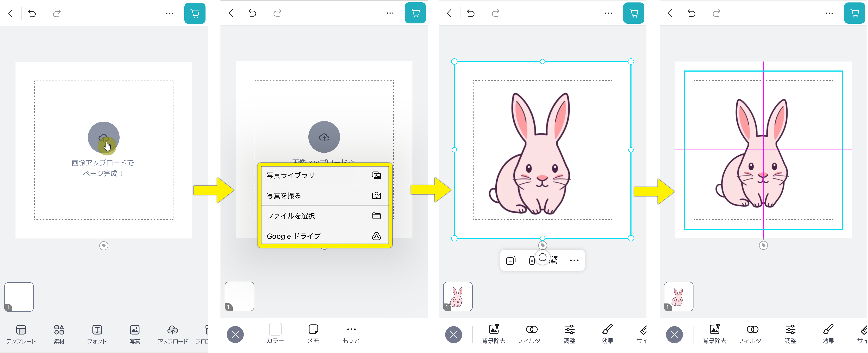This screenshot has width=868, height=353.
Task: Select the page 1 thumbnail in the second screen
Action: (x=239, y=296)
